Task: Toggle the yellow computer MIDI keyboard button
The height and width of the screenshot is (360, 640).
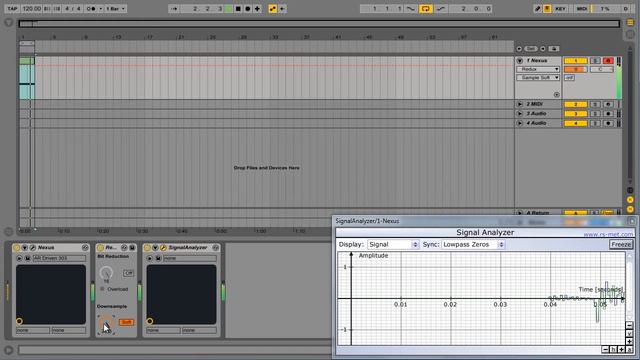Action: pos(547,9)
